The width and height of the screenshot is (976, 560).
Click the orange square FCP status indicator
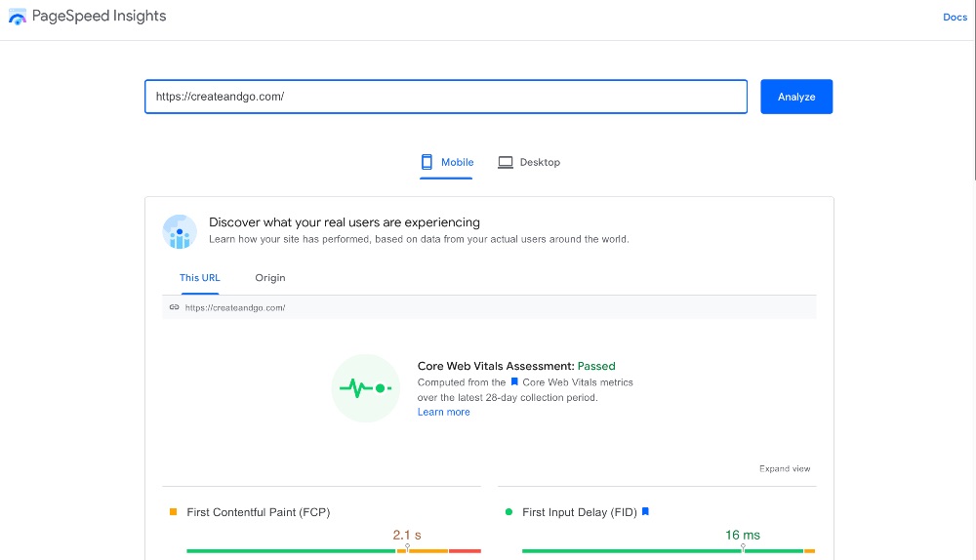pos(174,511)
